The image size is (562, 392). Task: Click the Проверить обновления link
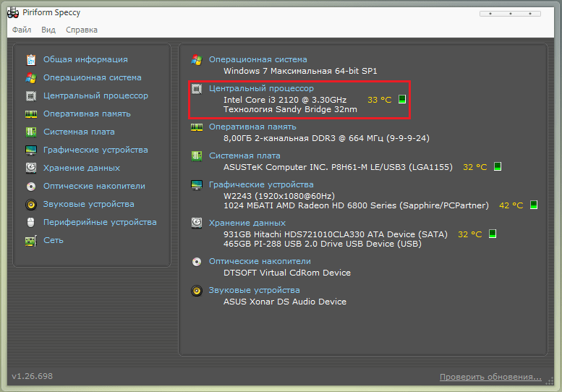coord(490,377)
